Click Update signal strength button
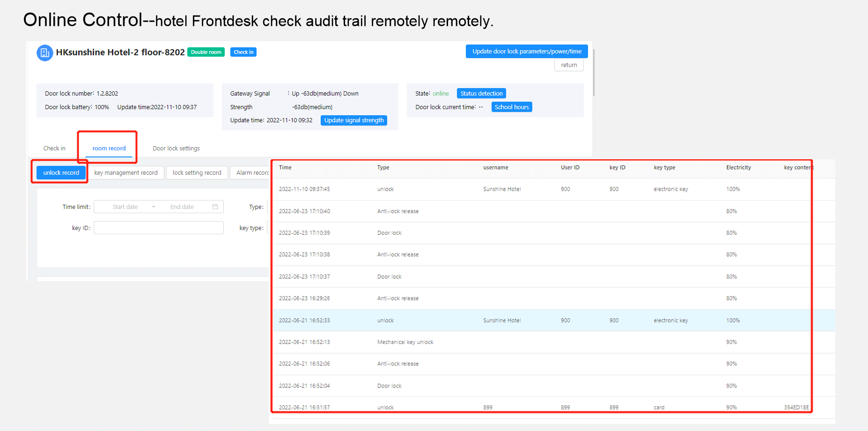Viewport: 868px width, 431px height. point(353,120)
